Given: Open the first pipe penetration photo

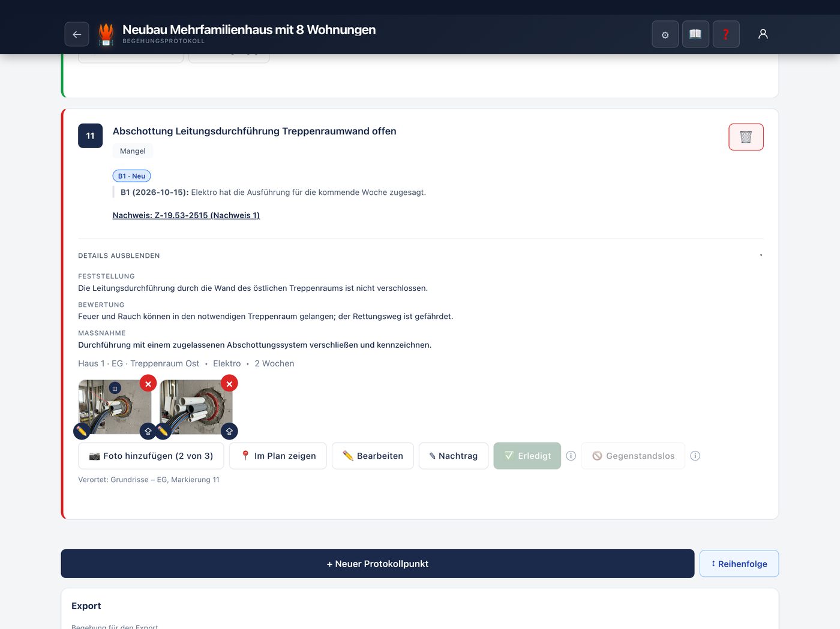Looking at the screenshot, I should (x=115, y=407).
